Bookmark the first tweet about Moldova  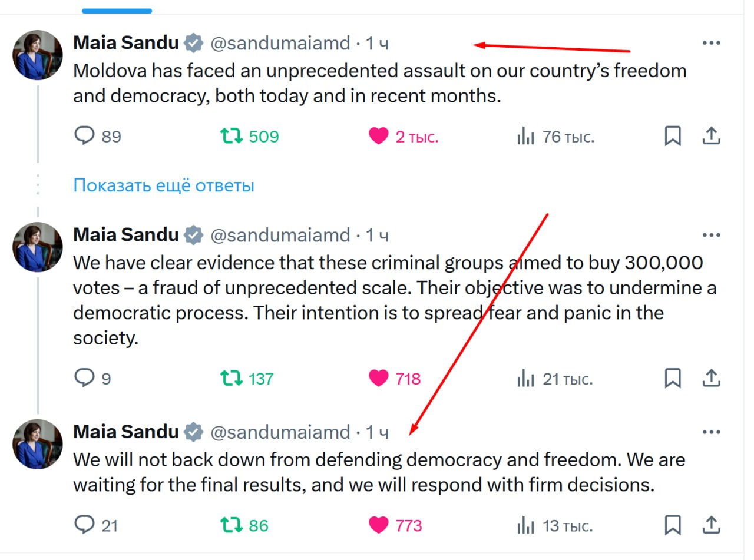pyautogui.click(x=673, y=136)
